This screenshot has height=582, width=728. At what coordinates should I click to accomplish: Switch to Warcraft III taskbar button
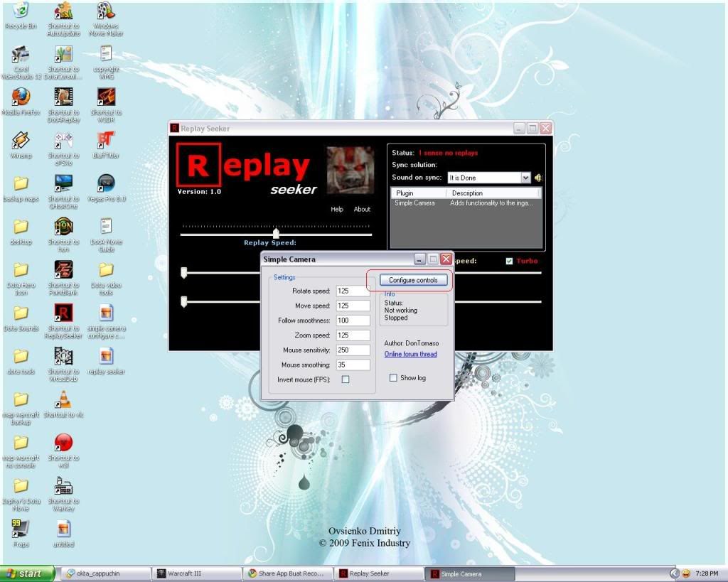tap(197, 573)
